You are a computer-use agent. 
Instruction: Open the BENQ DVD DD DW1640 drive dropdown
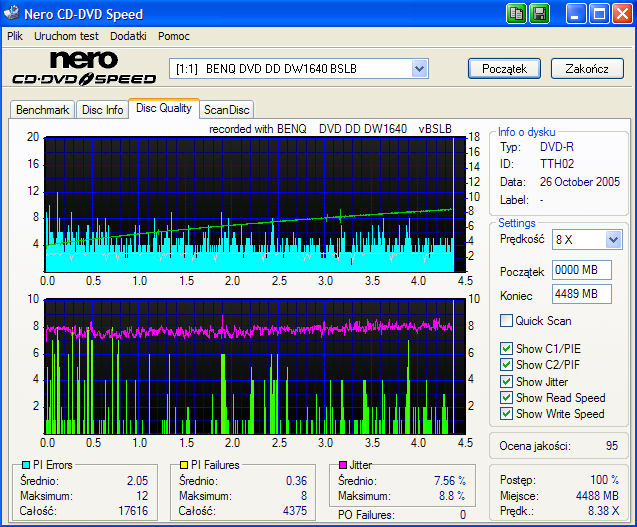[419, 69]
